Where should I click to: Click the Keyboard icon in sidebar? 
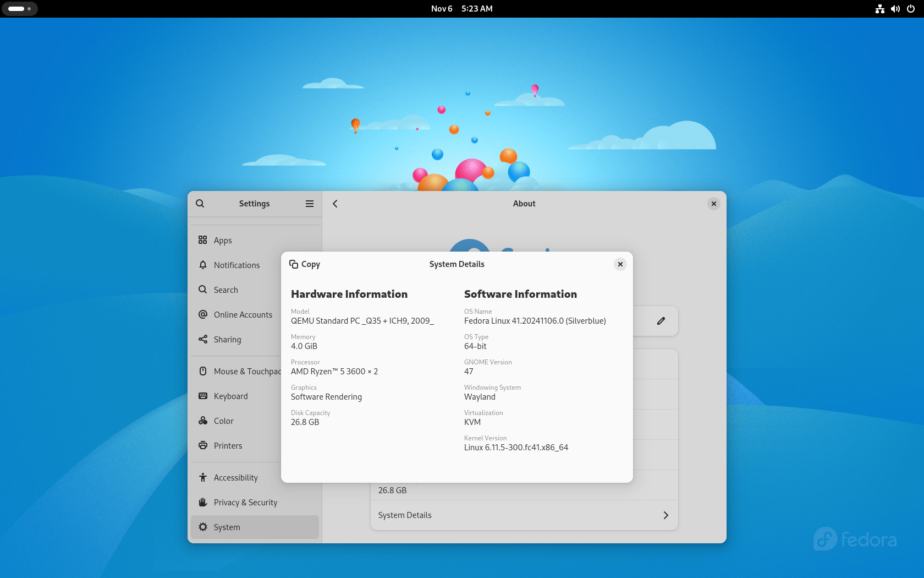203,396
